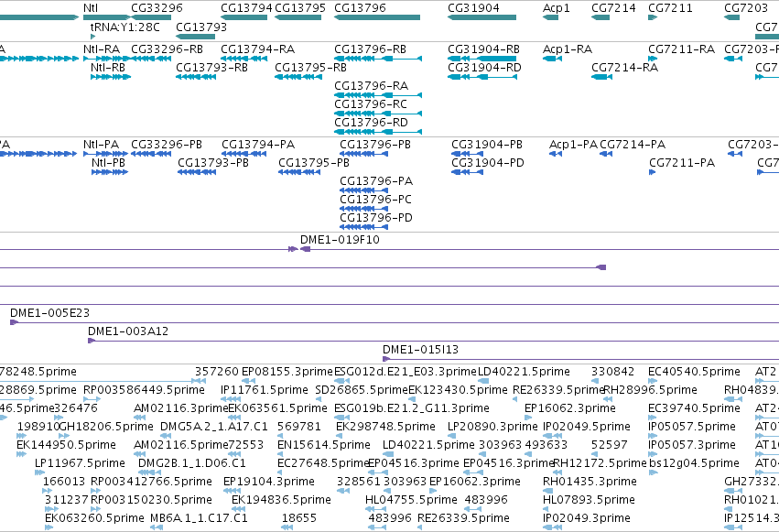
Task: Click the CG13796-PB protein label
Action: click(x=375, y=145)
